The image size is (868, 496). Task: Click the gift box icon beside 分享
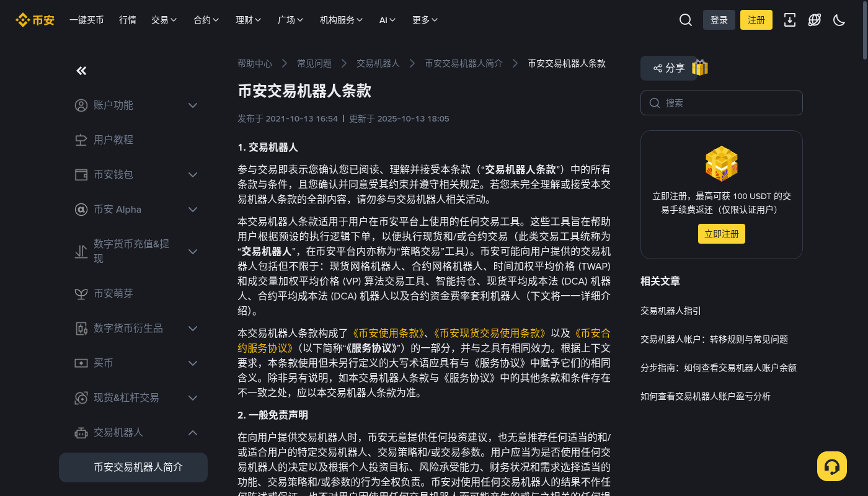coord(700,68)
